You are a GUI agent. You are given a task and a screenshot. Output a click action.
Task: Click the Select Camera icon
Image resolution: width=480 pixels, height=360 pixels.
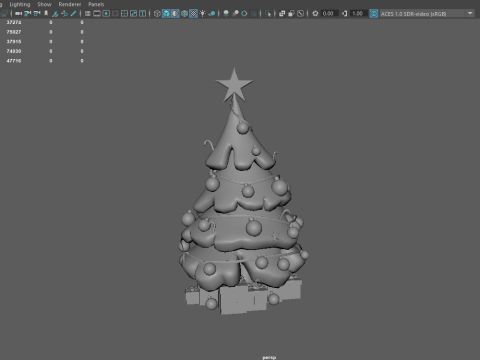click(18, 14)
